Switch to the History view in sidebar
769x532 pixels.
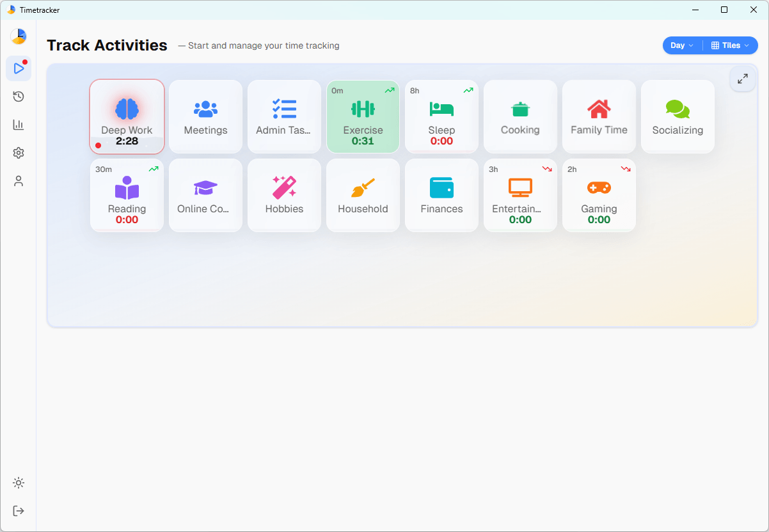pyautogui.click(x=19, y=97)
